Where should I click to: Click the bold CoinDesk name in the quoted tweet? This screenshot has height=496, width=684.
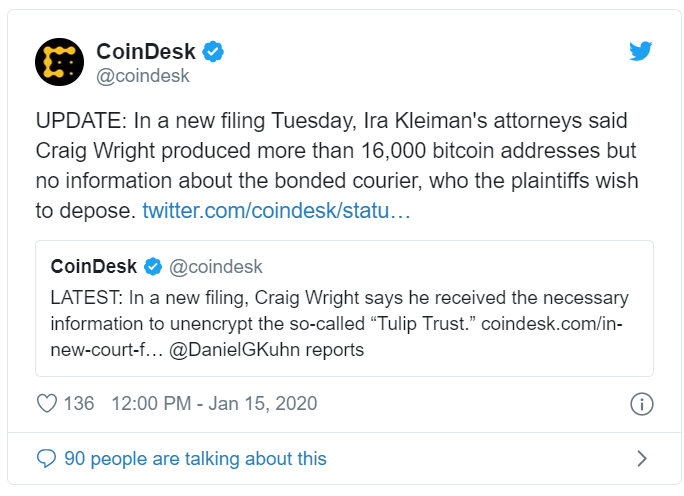93,266
